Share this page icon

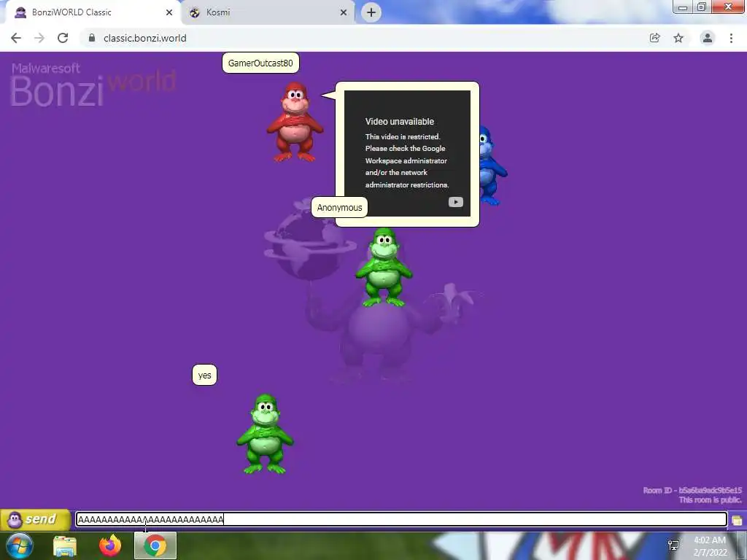tap(655, 38)
